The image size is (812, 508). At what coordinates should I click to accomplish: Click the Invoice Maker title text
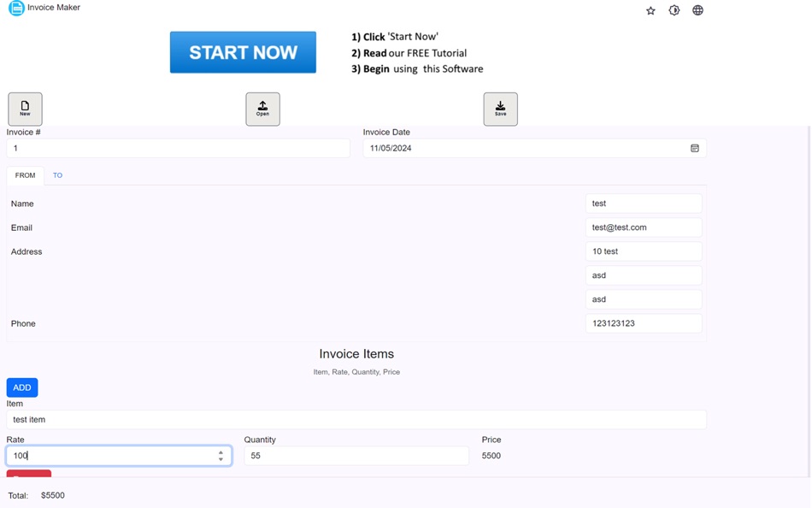click(54, 8)
